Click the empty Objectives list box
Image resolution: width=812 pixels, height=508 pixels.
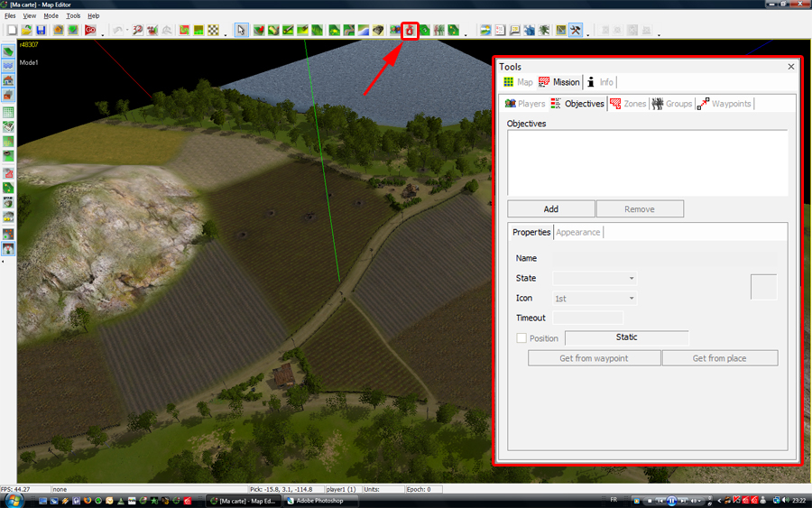[647, 162]
